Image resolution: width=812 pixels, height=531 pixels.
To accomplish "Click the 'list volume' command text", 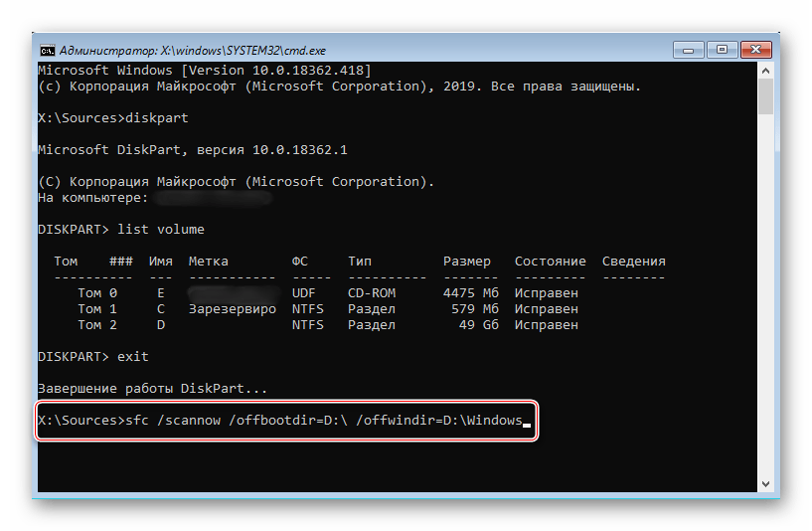I will click(161, 230).
